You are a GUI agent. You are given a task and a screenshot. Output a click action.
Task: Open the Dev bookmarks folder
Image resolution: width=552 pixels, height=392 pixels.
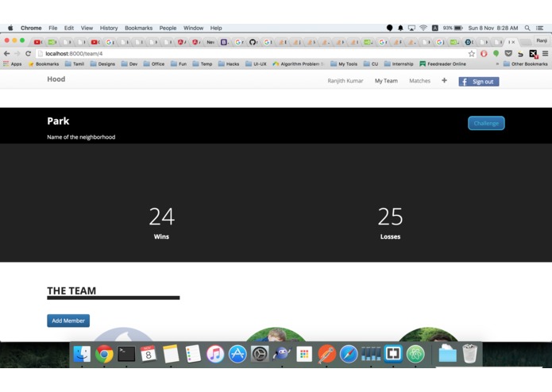[129, 64]
